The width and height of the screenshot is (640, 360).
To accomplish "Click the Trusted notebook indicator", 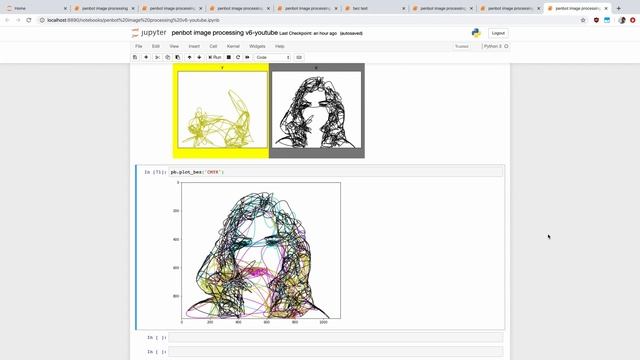I will [x=462, y=47].
